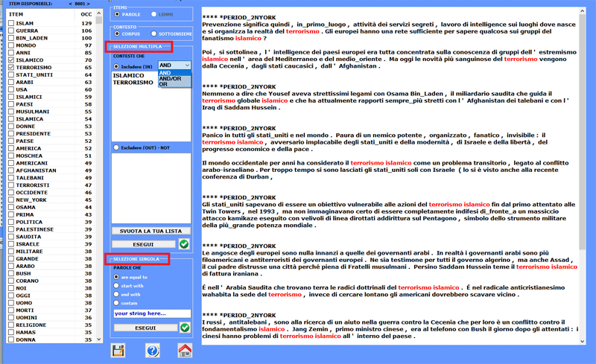Check the NEW_YORK checkbox
The width and height of the screenshot is (596, 364).
click(11, 199)
